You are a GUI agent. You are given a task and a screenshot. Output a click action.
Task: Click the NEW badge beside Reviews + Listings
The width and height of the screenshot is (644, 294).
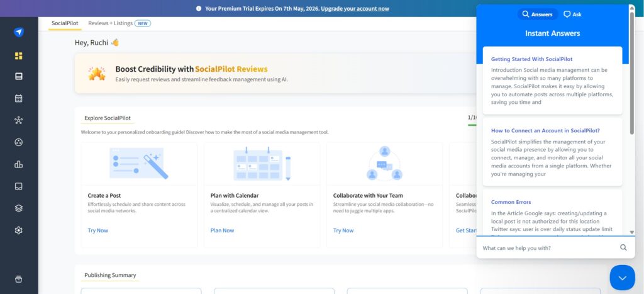pos(143,23)
